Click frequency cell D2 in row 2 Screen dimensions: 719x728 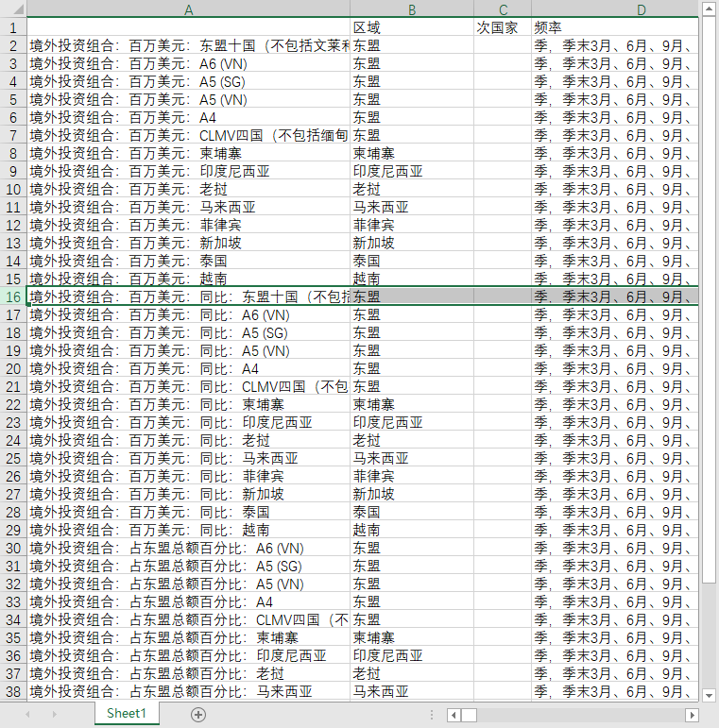coord(615,46)
